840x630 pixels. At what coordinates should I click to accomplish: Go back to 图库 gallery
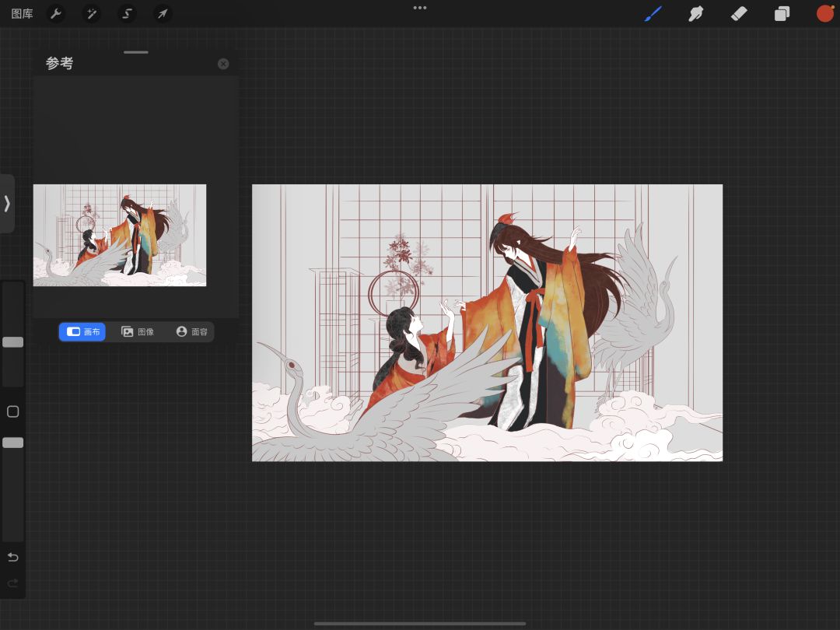[x=22, y=14]
